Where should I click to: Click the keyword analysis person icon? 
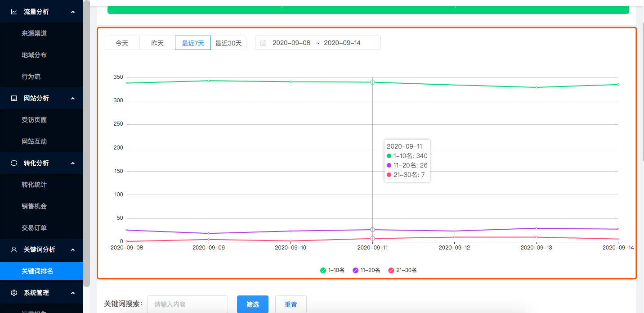pyautogui.click(x=14, y=249)
